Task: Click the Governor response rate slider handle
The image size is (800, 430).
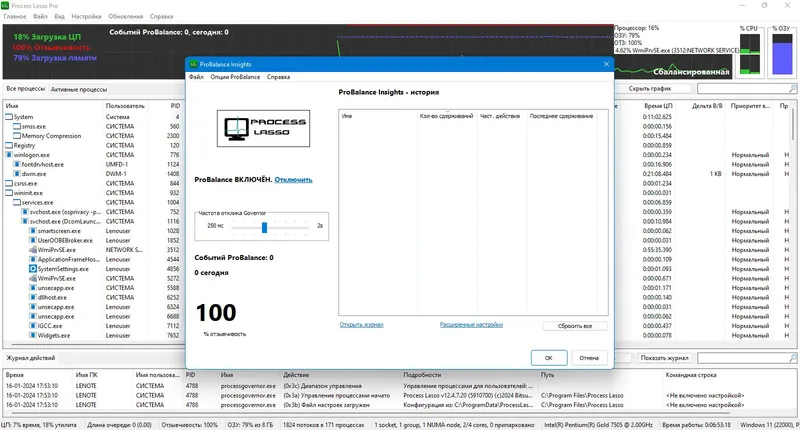Action: tap(264, 227)
